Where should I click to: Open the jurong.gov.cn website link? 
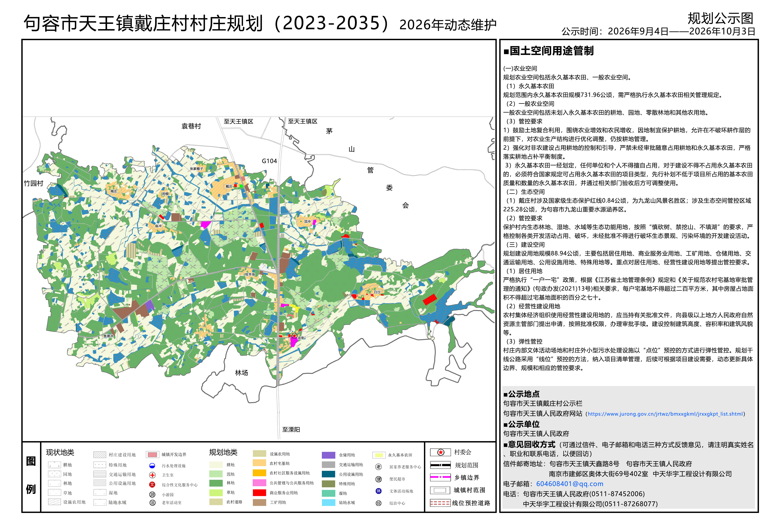(x=665, y=414)
